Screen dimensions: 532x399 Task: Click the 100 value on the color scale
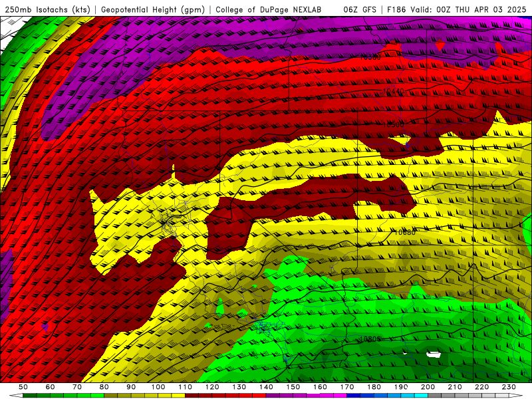158,387
